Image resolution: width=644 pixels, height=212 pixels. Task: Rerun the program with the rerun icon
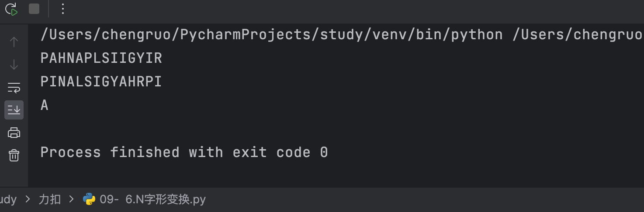tap(12, 9)
